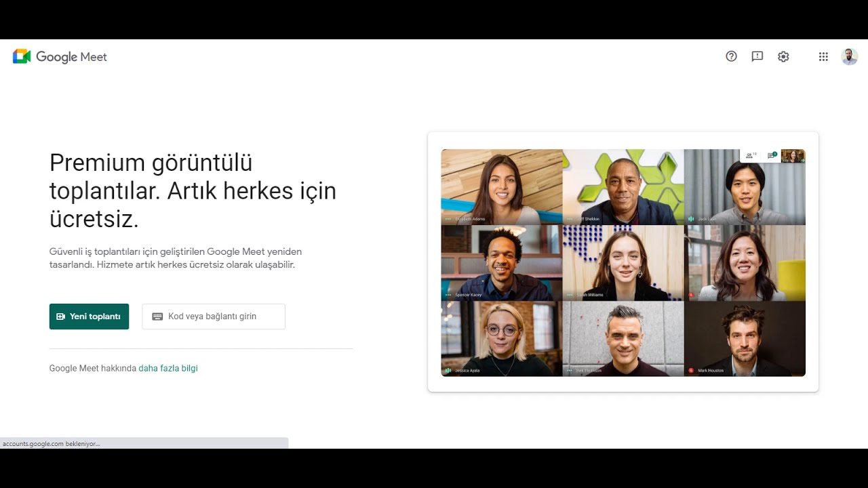Open the send feedback icon
This screenshot has width=868, height=488.
click(x=757, y=57)
